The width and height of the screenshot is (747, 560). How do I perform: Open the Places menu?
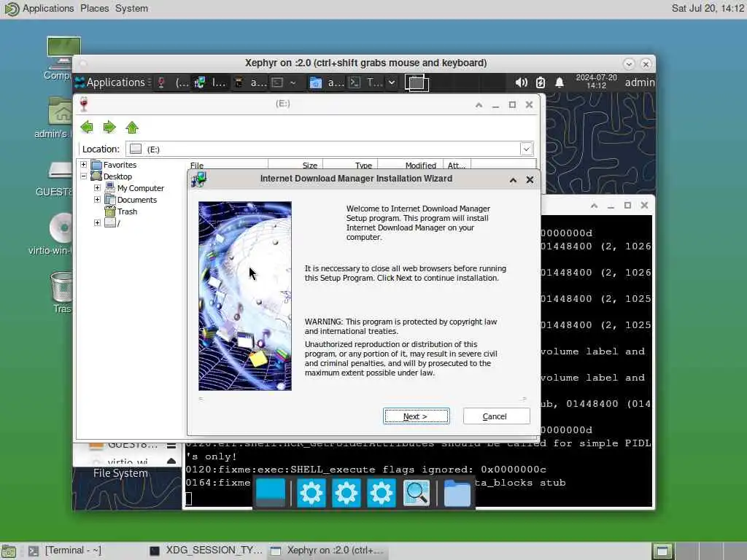pyautogui.click(x=94, y=8)
